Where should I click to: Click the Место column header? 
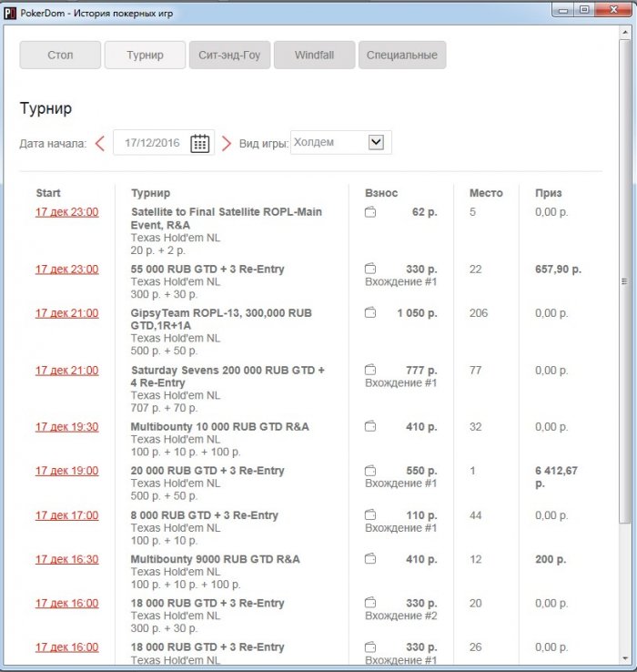pyautogui.click(x=486, y=193)
